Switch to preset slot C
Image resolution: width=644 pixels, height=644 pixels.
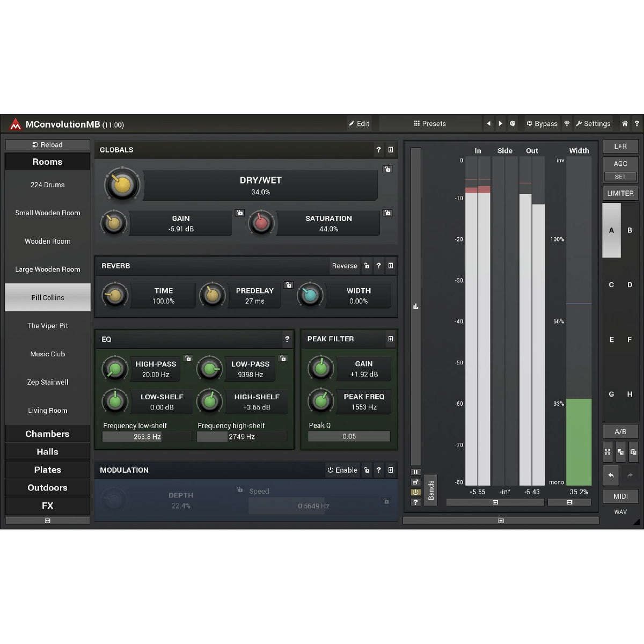(611, 285)
